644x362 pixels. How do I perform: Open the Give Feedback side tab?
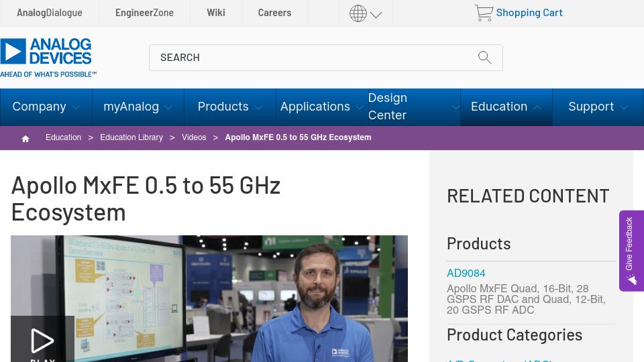click(x=632, y=251)
